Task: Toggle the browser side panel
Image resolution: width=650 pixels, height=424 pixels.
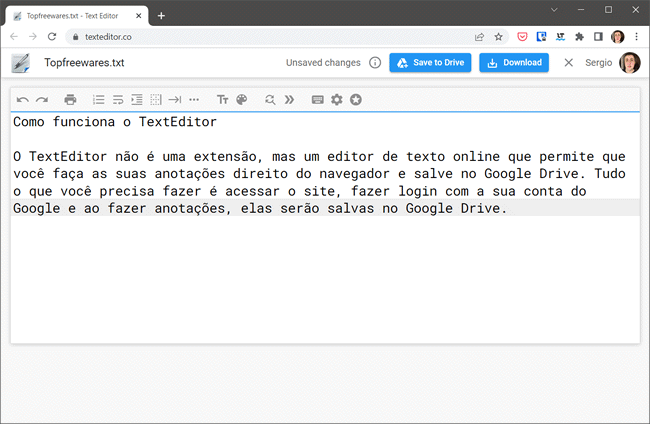Action: click(598, 37)
